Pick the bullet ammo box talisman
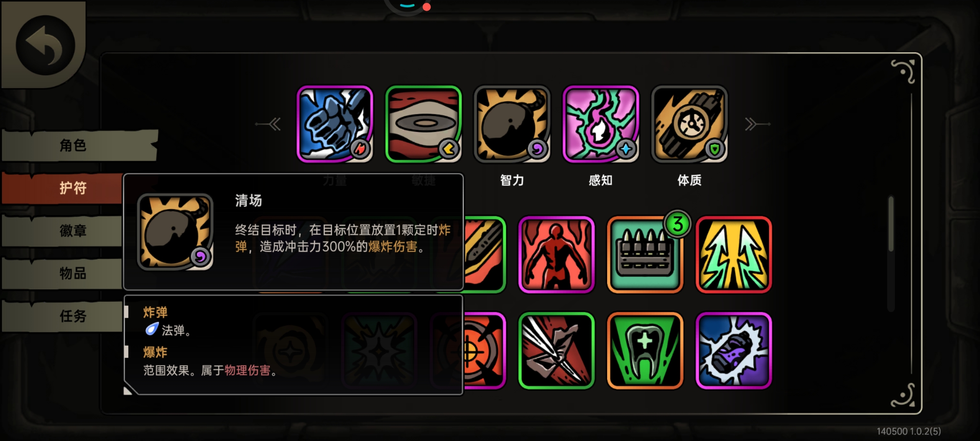This screenshot has width=980, height=441. tap(645, 255)
